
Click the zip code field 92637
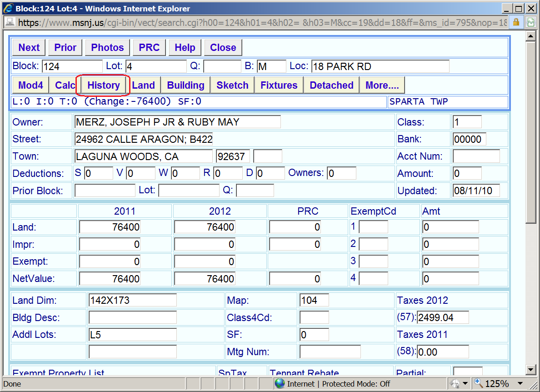click(x=233, y=156)
